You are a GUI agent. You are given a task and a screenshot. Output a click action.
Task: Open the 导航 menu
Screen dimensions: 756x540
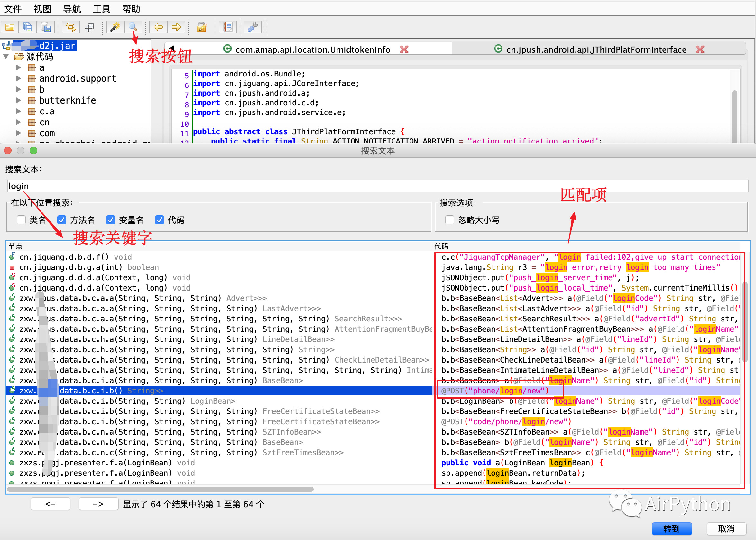pyautogui.click(x=72, y=9)
